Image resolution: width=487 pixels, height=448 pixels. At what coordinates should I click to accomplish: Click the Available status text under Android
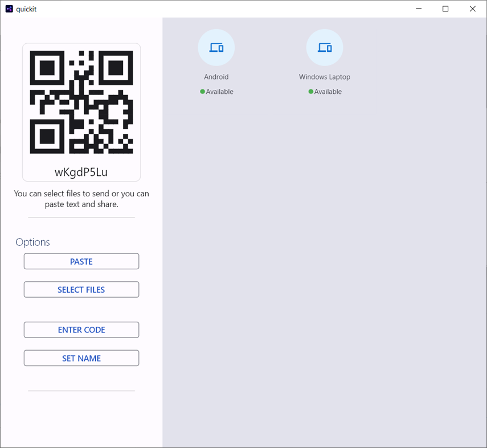coord(220,91)
